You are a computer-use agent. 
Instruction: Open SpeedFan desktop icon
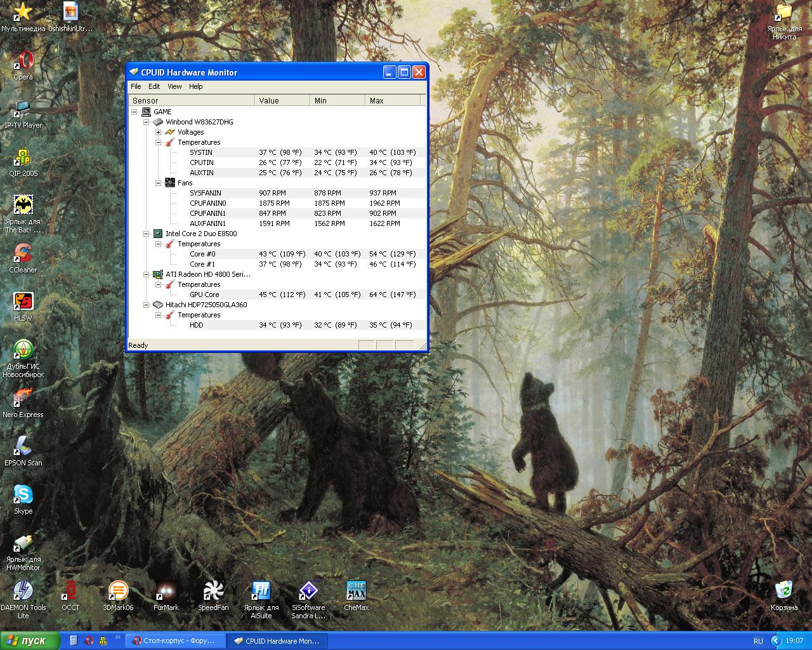(213, 592)
